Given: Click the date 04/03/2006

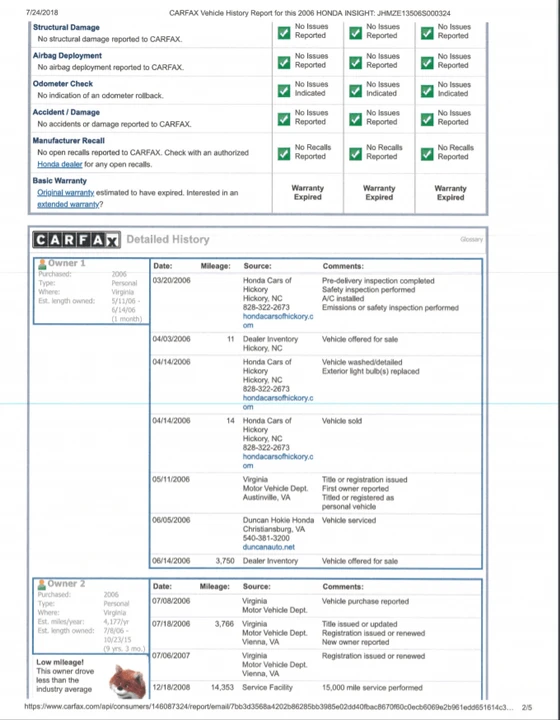Looking at the screenshot, I should pyautogui.click(x=171, y=339).
